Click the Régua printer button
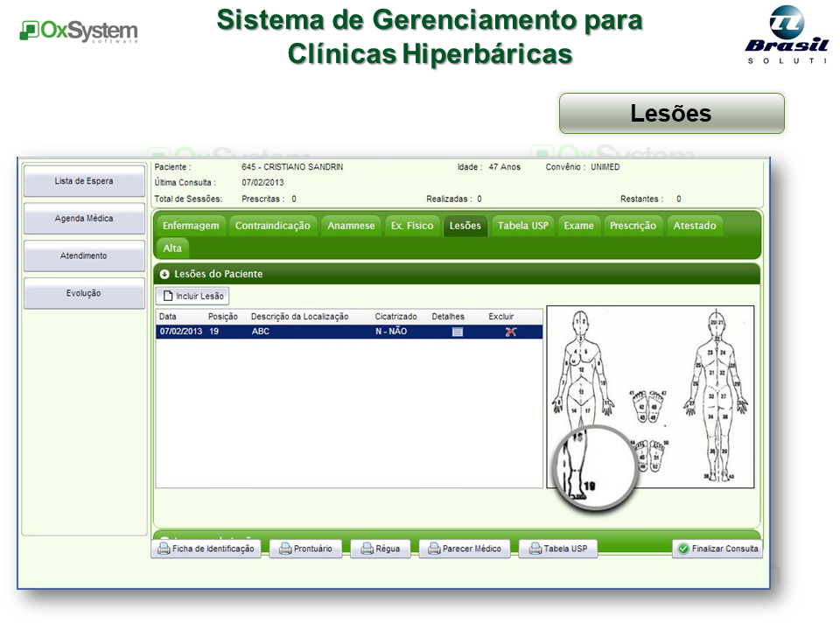This screenshot has height=630, width=840. [x=380, y=549]
